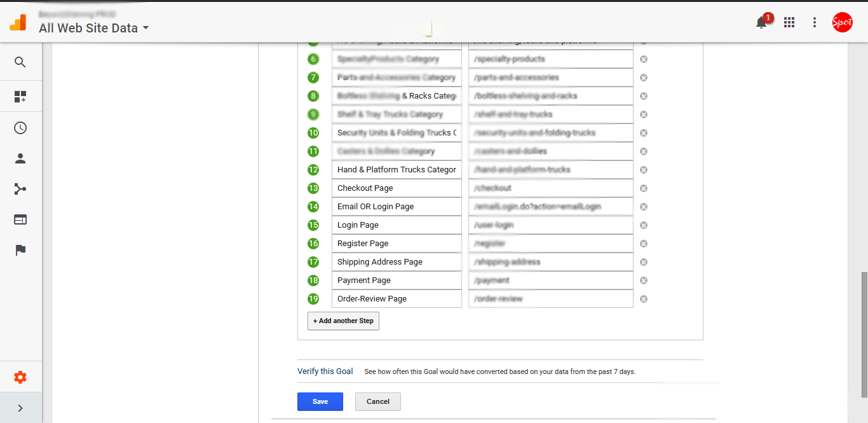The width and height of the screenshot is (868, 423).
Task: Save the goal settings
Action: pos(320,401)
